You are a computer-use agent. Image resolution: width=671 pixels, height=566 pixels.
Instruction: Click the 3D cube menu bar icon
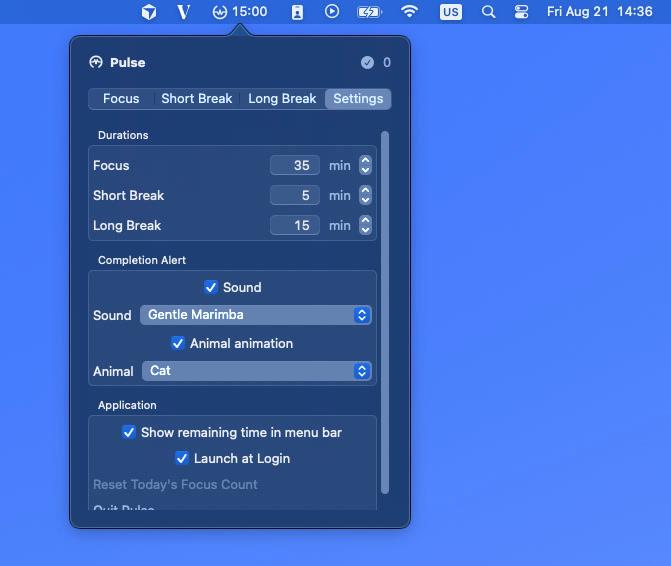[x=148, y=12]
